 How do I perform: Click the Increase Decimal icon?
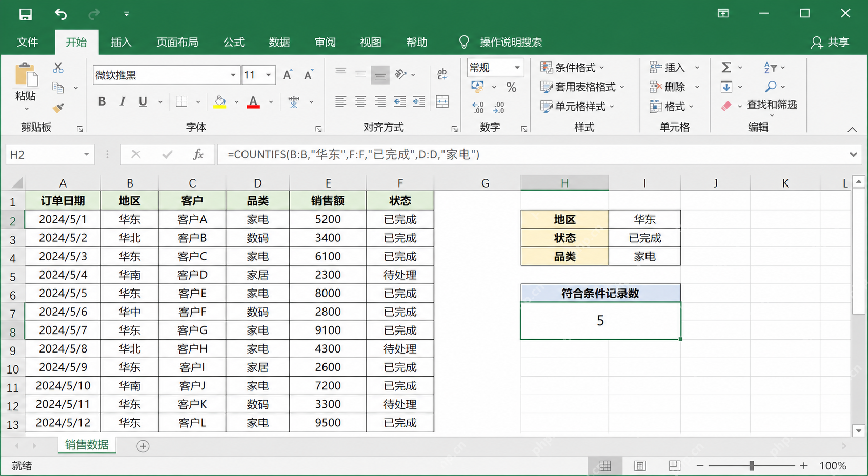click(478, 107)
